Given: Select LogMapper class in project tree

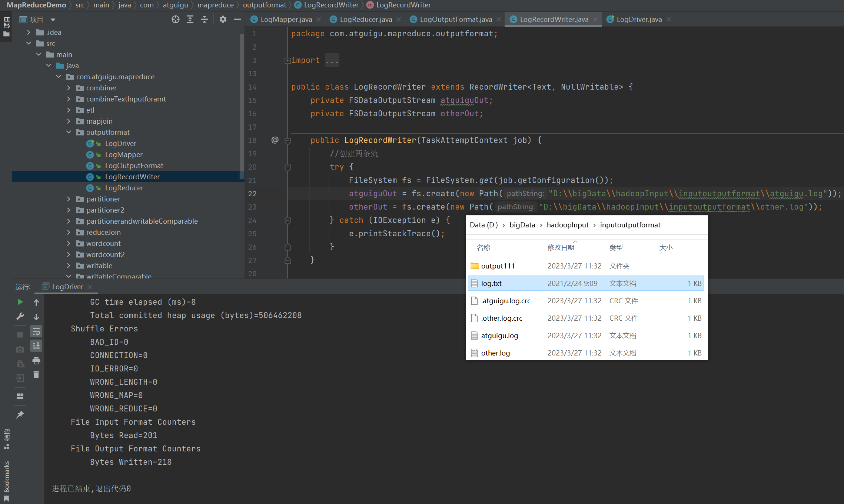Looking at the screenshot, I should point(124,154).
